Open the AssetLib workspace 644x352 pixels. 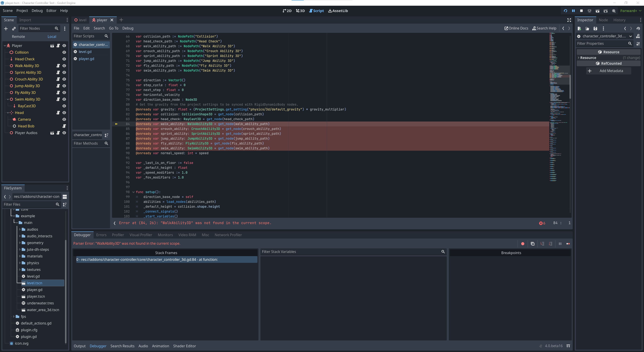[x=338, y=11]
